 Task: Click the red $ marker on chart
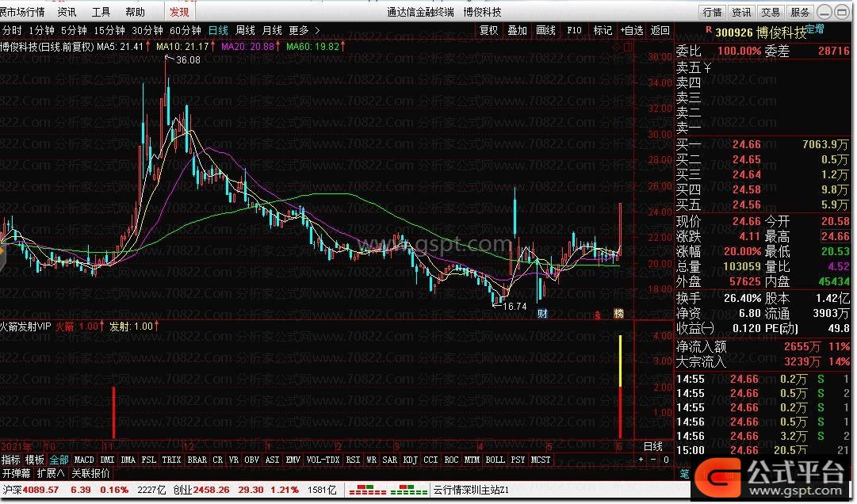pos(598,315)
